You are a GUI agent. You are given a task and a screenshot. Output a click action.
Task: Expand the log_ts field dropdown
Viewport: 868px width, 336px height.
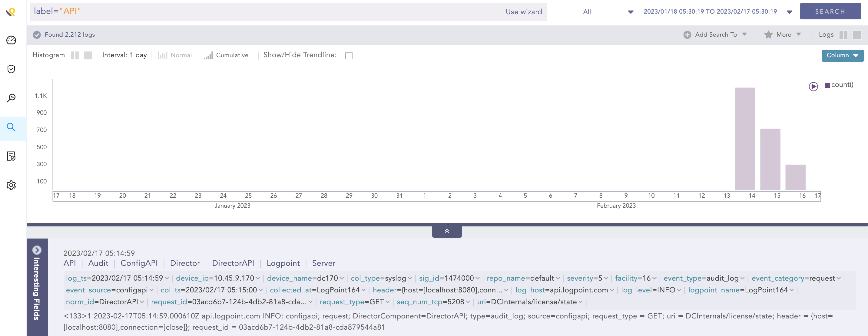167,278
